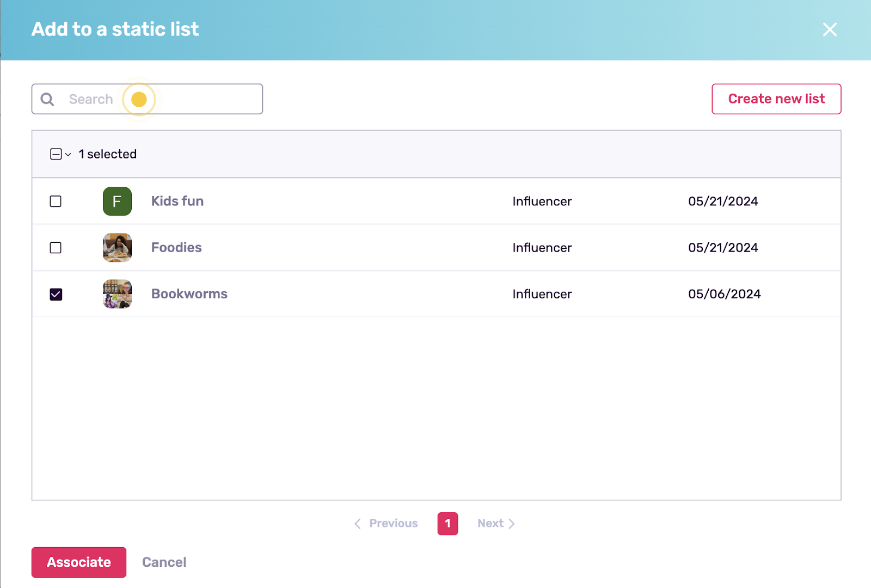Go to the Previous page
The image size is (871, 588).
386,523
